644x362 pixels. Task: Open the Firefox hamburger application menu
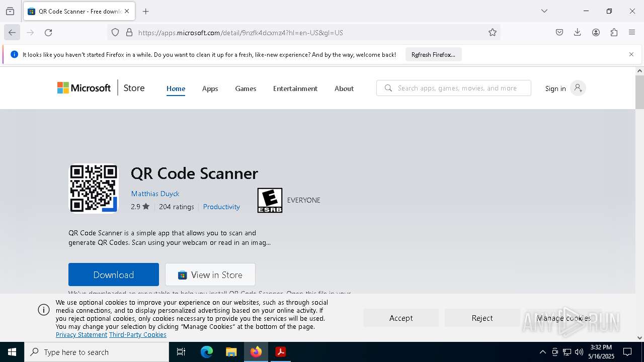pyautogui.click(x=632, y=32)
